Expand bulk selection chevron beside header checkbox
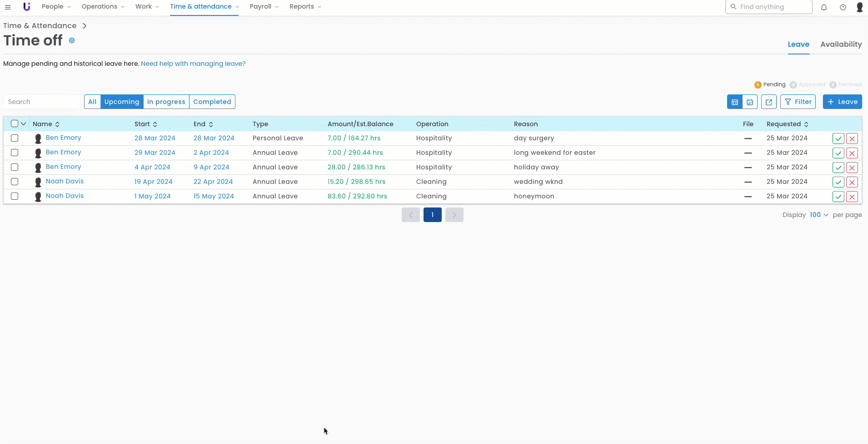The width and height of the screenshot is (868, 444). click(x=23, y=124)
